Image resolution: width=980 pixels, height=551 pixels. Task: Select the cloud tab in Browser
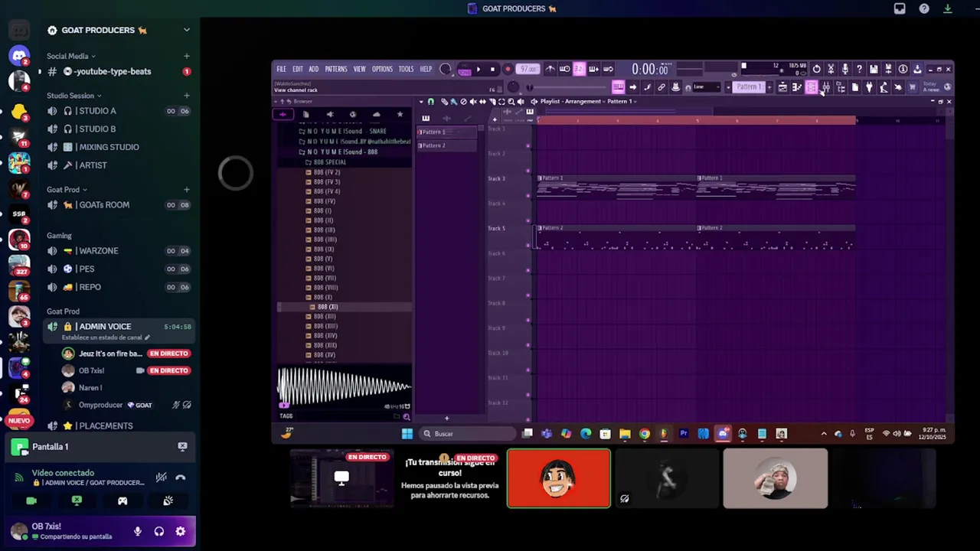pos(376,115)
